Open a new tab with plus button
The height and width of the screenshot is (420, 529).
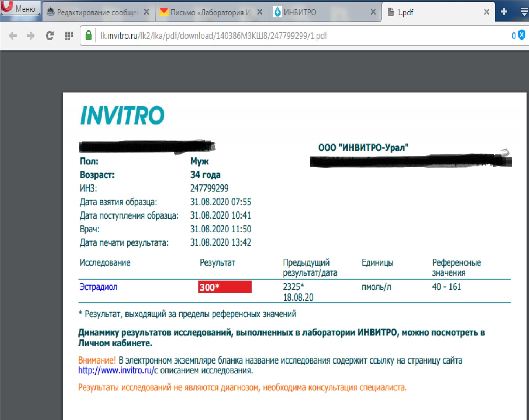click(x=504, y=12)
